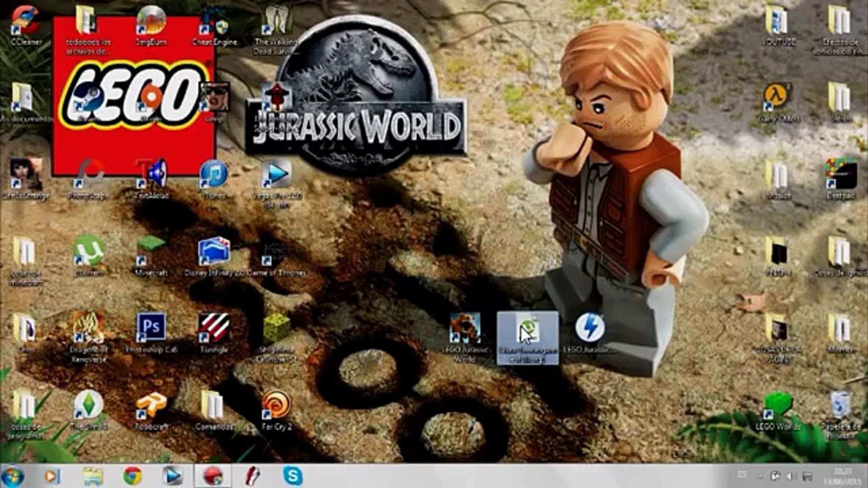
Task: Open the CCleaner desktop shortcut
Action: click(26, 25)
